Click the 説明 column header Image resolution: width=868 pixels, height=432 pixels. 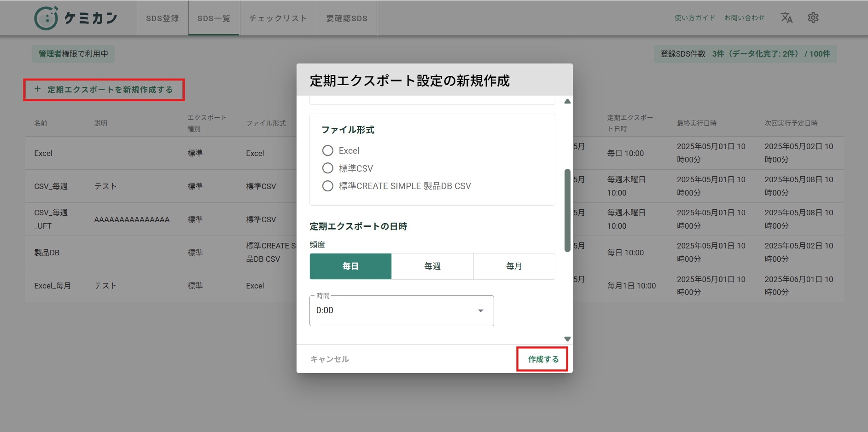[x=101, y=123]
